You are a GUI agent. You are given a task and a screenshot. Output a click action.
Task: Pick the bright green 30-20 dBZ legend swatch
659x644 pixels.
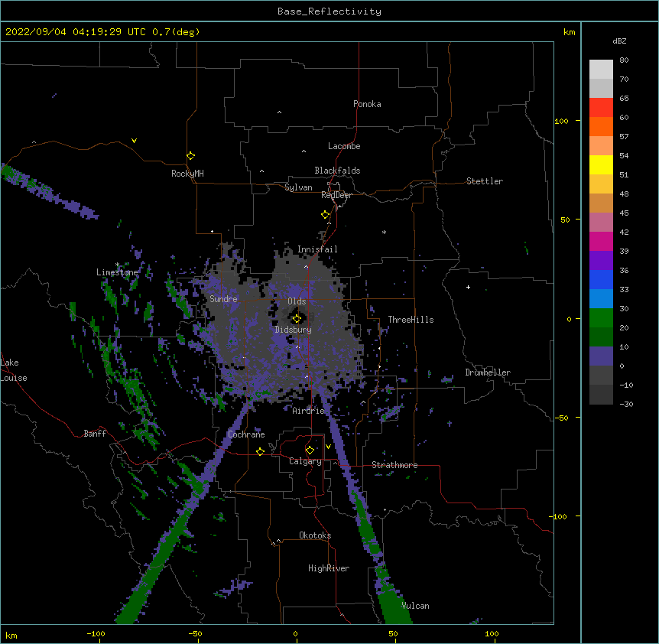[x=601, y=318]
